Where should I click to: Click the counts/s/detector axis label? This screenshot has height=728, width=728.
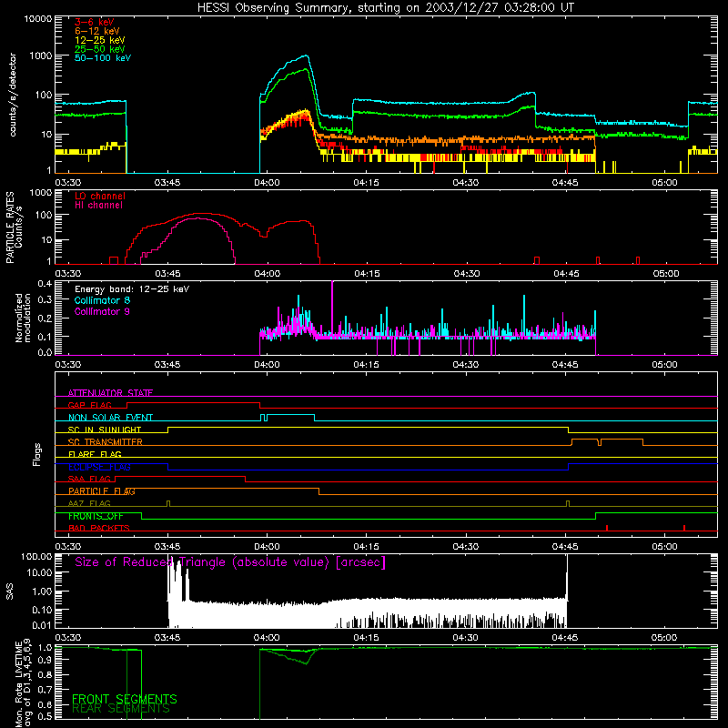[13, 95]
